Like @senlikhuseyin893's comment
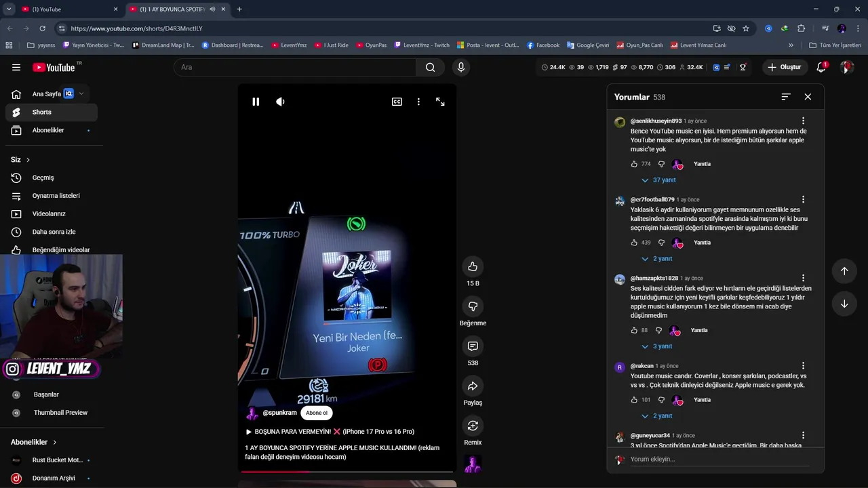This screenshot has height=488, width=868. pos(634,164)
